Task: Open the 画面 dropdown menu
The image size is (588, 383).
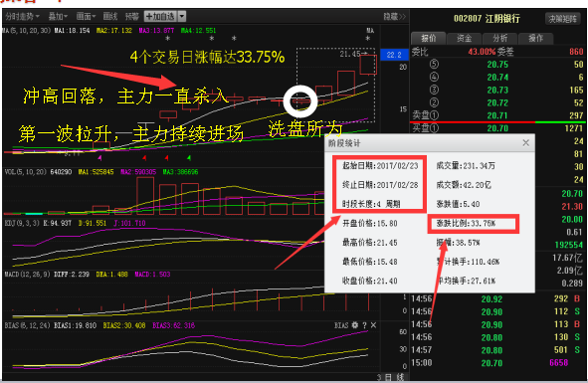Action: point(86,17)
